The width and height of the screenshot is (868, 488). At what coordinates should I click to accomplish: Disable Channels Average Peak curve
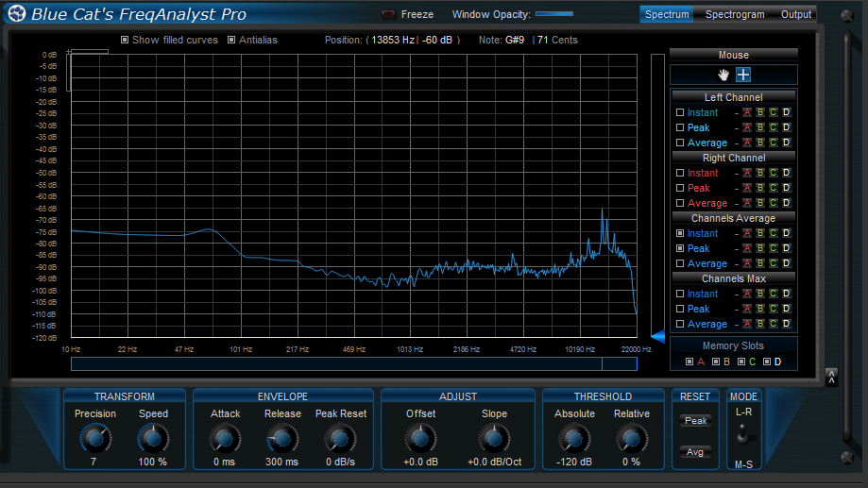click(680, 248)
